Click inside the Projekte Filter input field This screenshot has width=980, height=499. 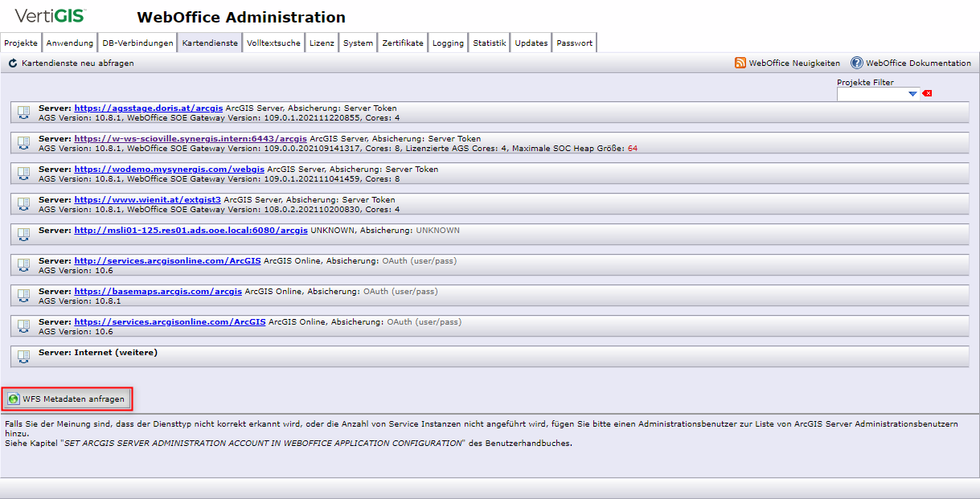pos(872,93)
